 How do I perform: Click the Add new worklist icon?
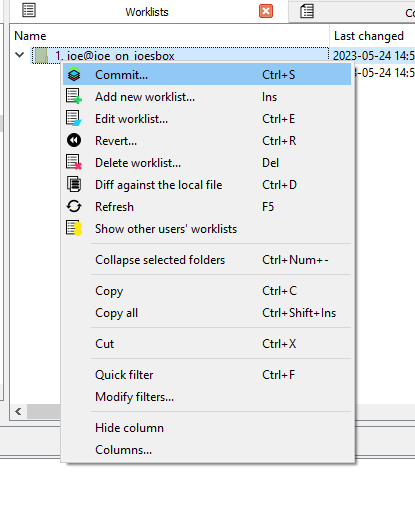pyautogui.click(x=74, y=96)
